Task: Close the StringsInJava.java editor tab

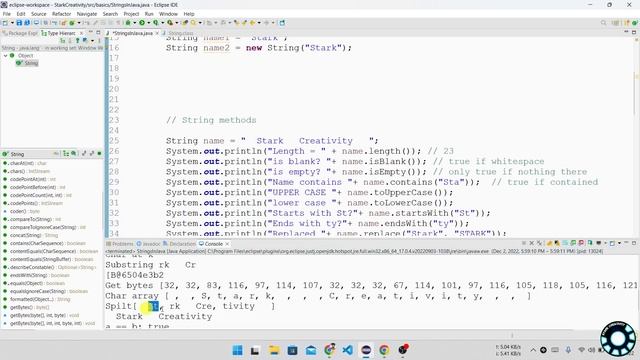Action: pyautogui.click(x=157, y=33)
